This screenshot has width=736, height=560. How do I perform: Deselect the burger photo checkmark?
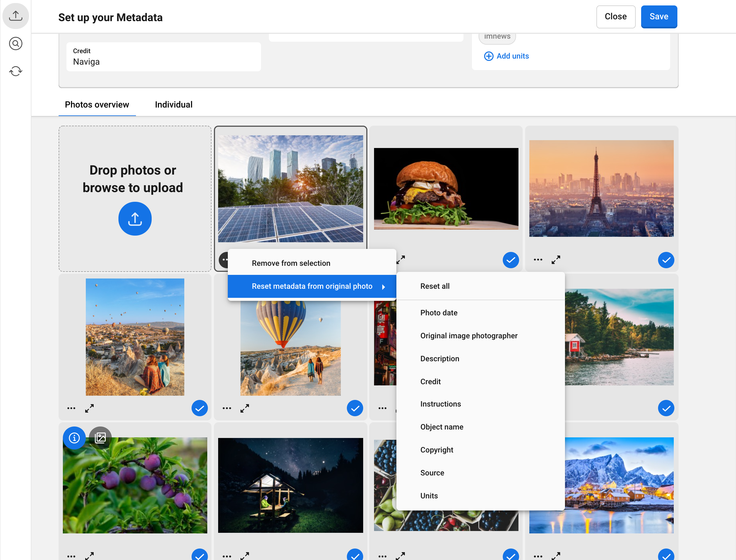tap(510, 260)
